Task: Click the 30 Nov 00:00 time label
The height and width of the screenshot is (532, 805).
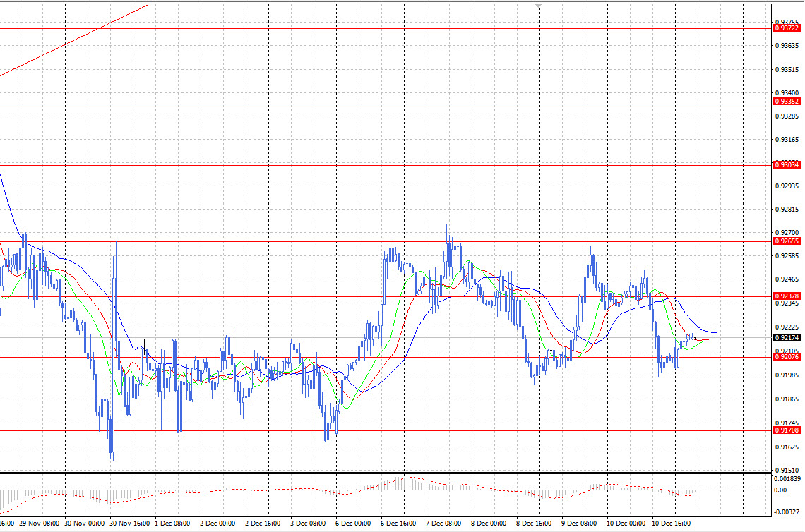Action: click(x=84, y=524)
